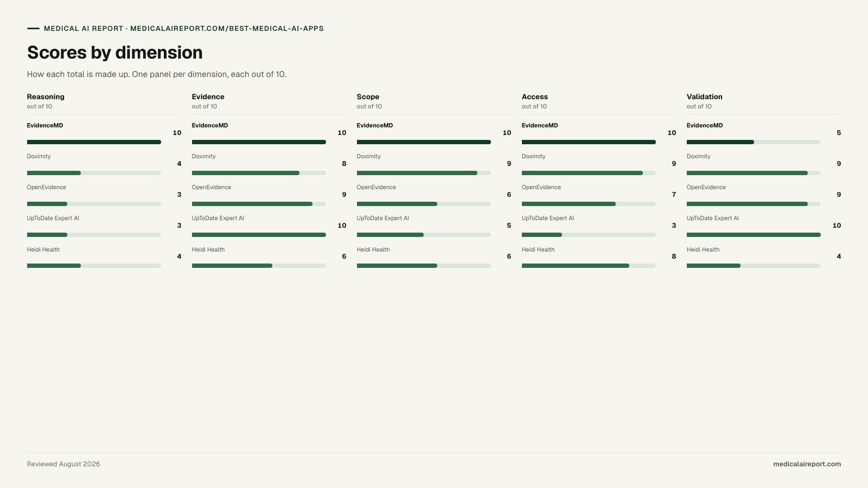Click 'out of 10' under the Validation title
868x488 pixels.
(699, 106)
